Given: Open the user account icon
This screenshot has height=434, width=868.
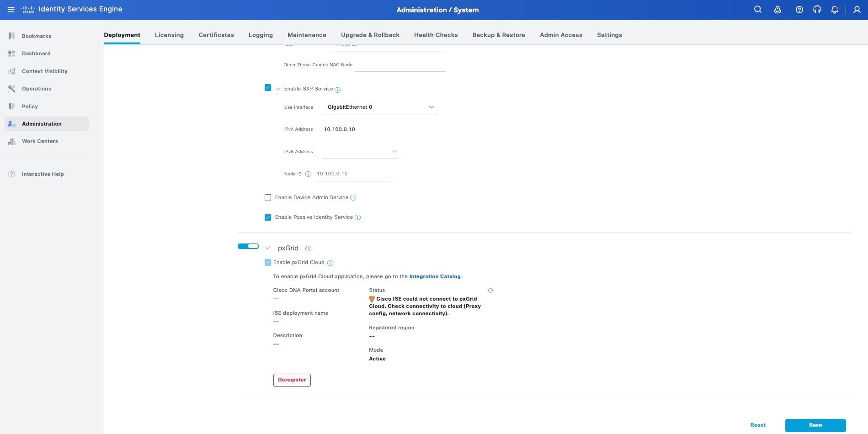Looking at the screenshot, I should (857, 10).
